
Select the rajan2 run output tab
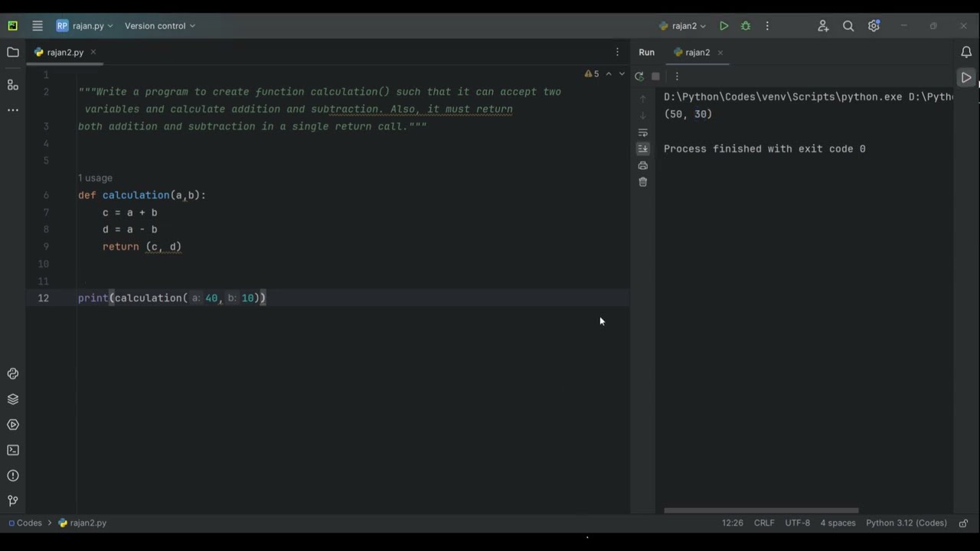(697, 52)
